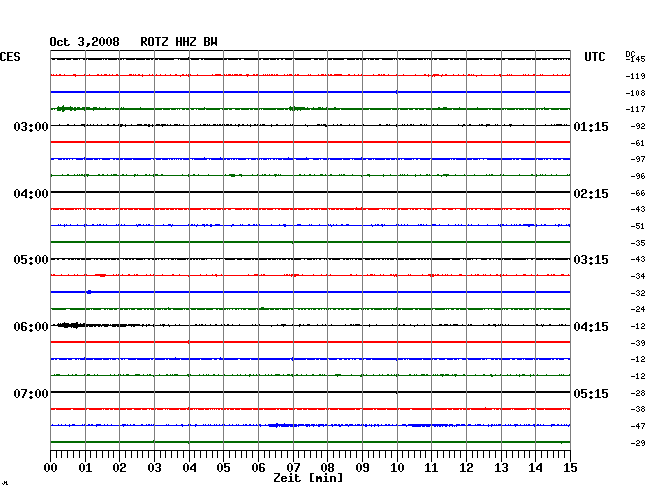Click the DC offset value "-145"
The width and height of the screenshot is (650, 494).
(x=635, y=59)
